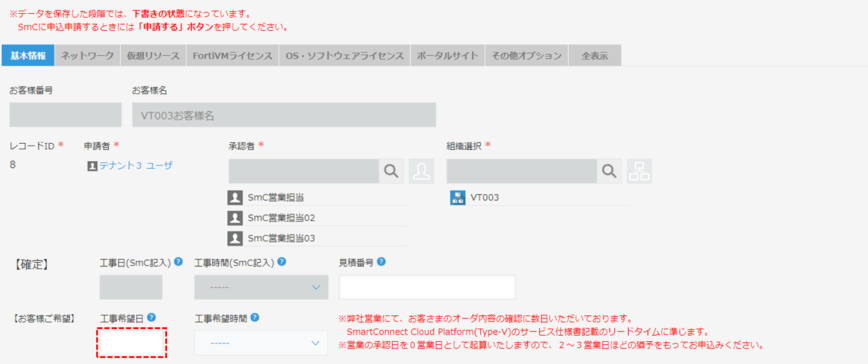Click the VT003 organization entry

point(484,197)
